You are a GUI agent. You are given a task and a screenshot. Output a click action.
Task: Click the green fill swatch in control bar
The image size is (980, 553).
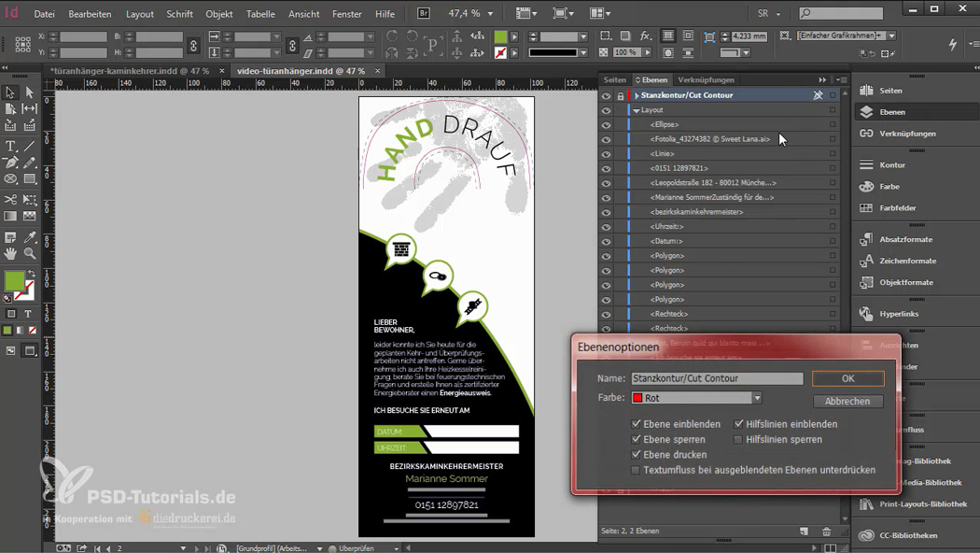pyautogui.click(x=500, y=36)
